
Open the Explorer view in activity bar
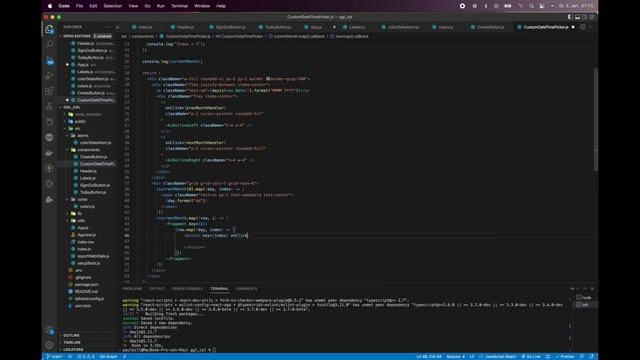click(x=49, y=29)
